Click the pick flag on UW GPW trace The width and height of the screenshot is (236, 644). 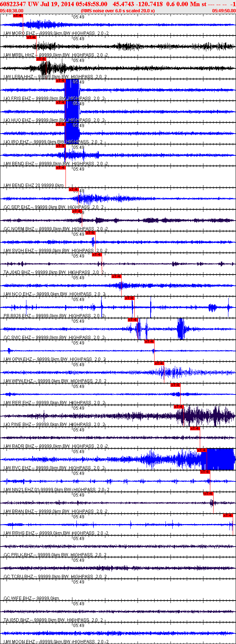point(149,342)
